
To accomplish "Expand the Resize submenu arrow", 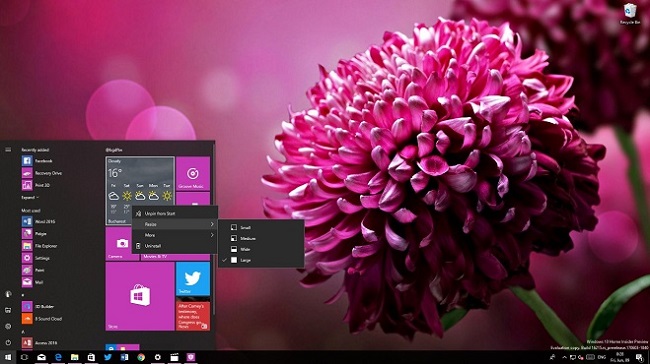I will 212,224.
